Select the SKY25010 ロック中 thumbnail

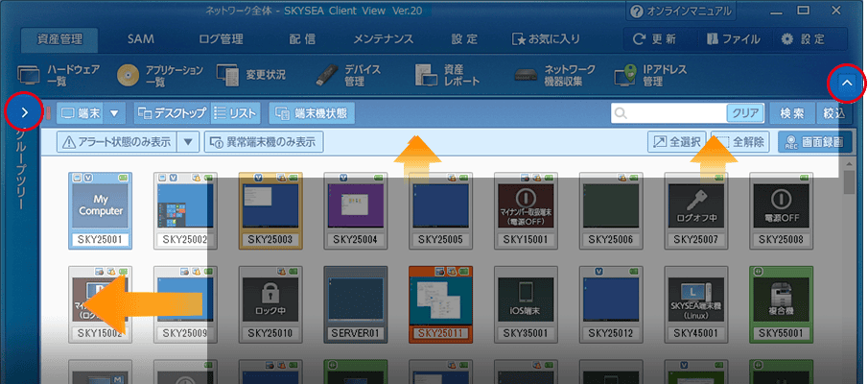point(270,304)
